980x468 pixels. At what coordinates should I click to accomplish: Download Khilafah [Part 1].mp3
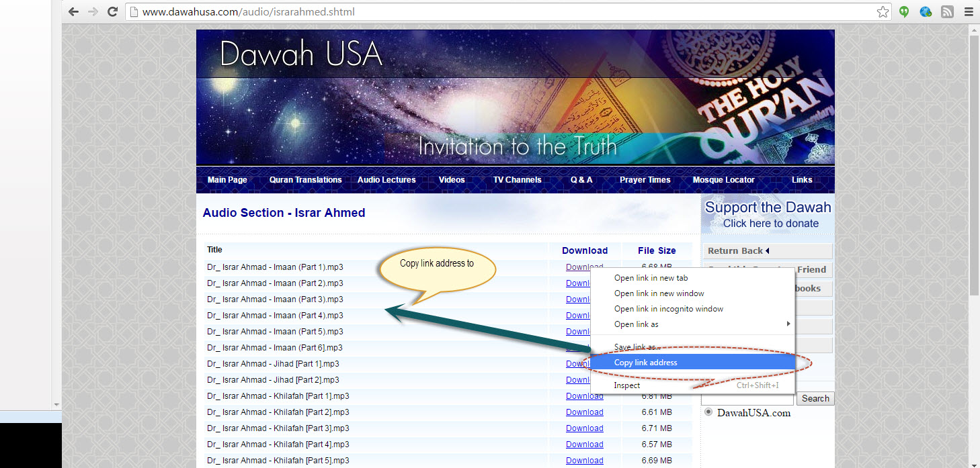tap(585, 396)
